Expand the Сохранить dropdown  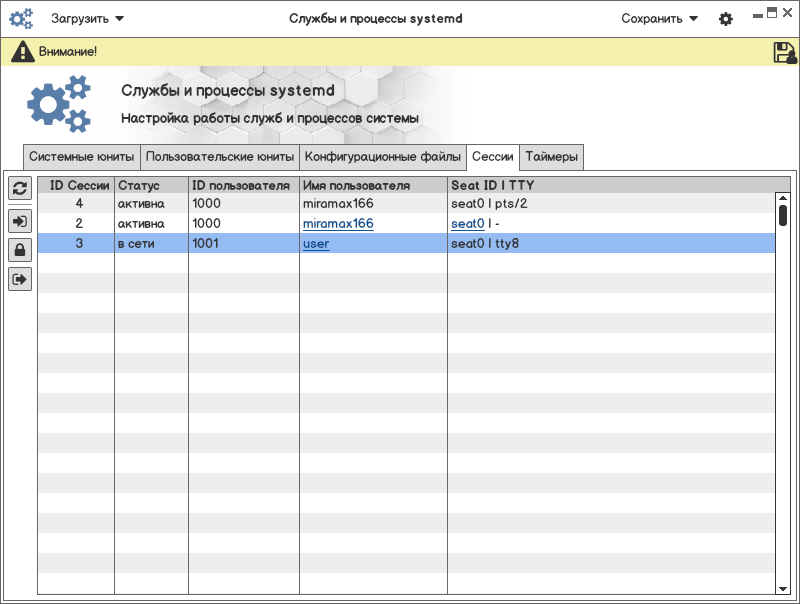pos(659,18)
